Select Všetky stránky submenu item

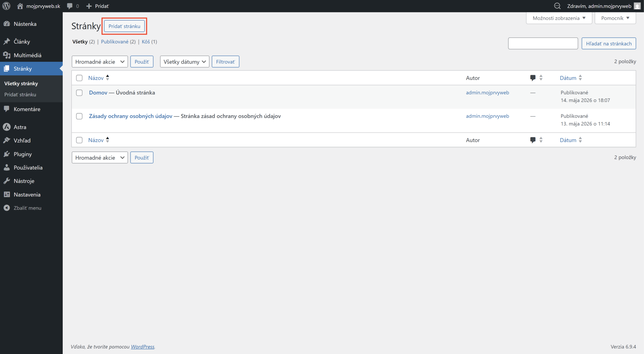pos(21,83)
